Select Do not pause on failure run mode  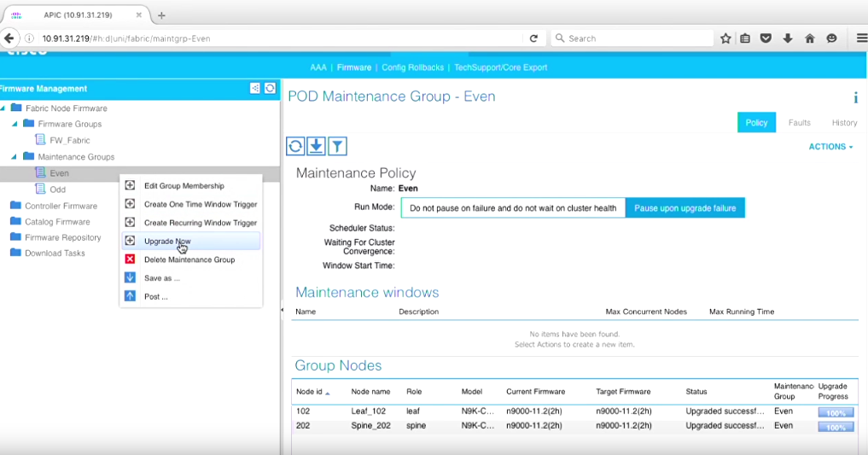[513, 208]
